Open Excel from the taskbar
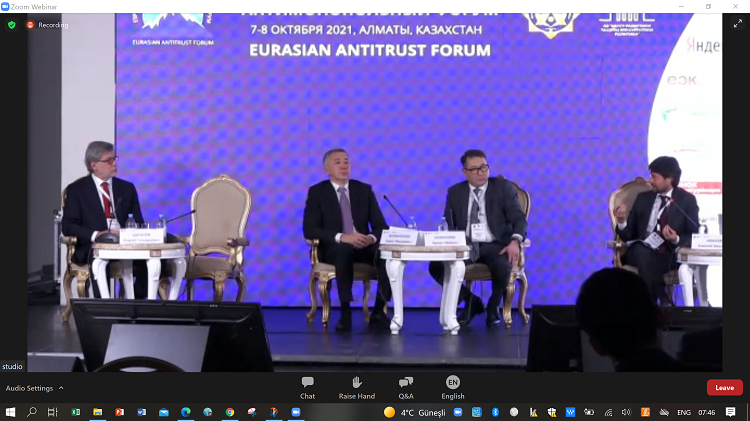 (76, 412)
